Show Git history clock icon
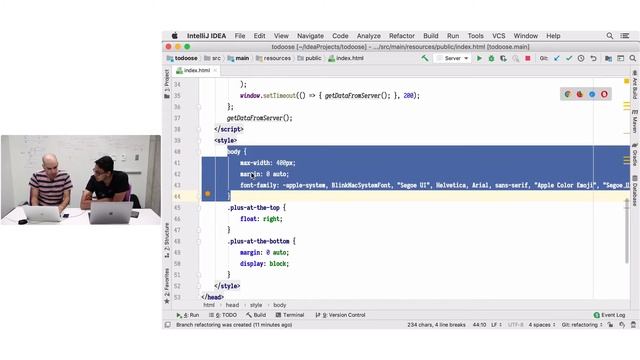Viewport: 640px width, 360px height. click(x=581, y=58)
